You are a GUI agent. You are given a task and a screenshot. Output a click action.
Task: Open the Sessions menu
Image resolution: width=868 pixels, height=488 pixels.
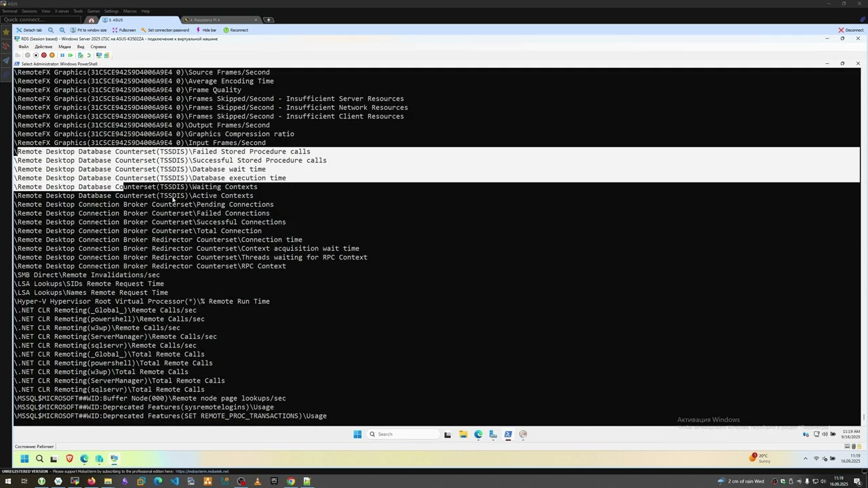29,11
